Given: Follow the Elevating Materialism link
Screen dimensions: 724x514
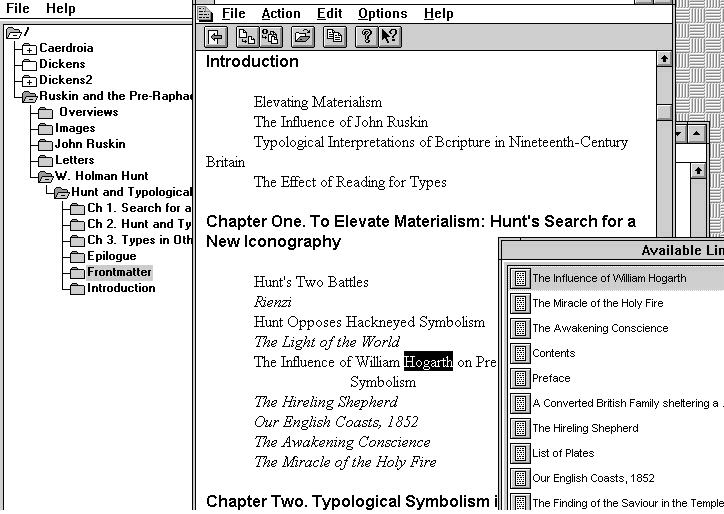Looking at the screenshot, I should (x=318, y=102).
